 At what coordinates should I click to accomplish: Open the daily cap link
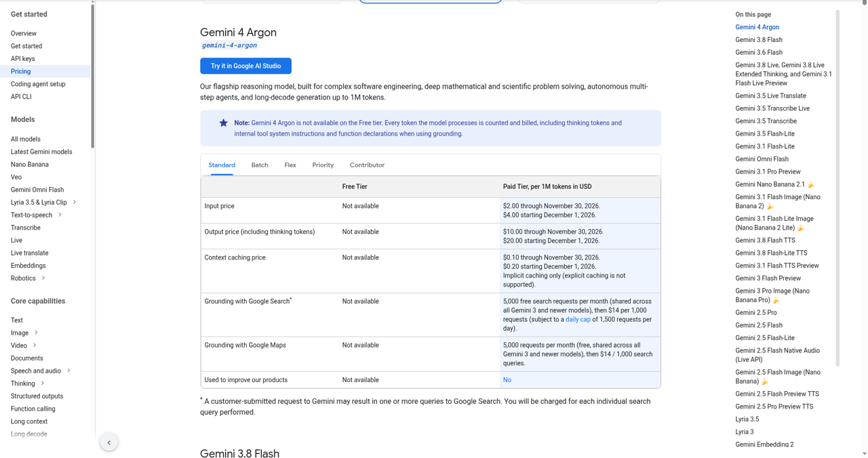pos(578,319)
